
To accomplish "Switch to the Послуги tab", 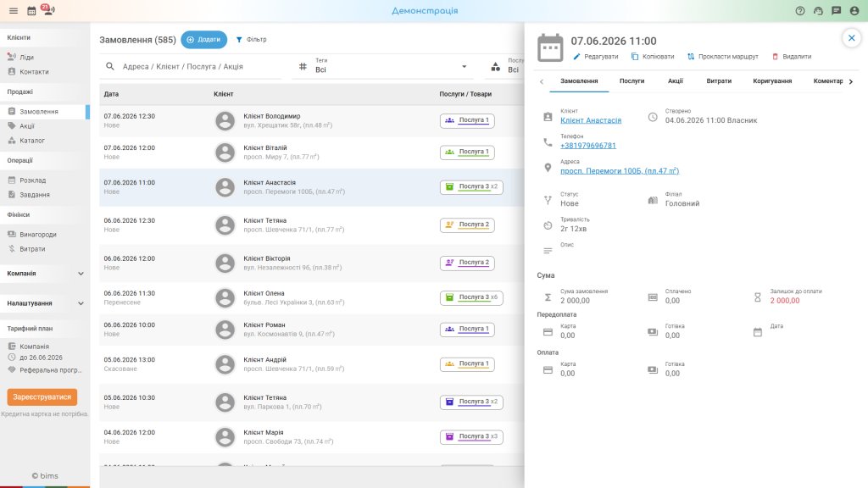I will point(632,80).
